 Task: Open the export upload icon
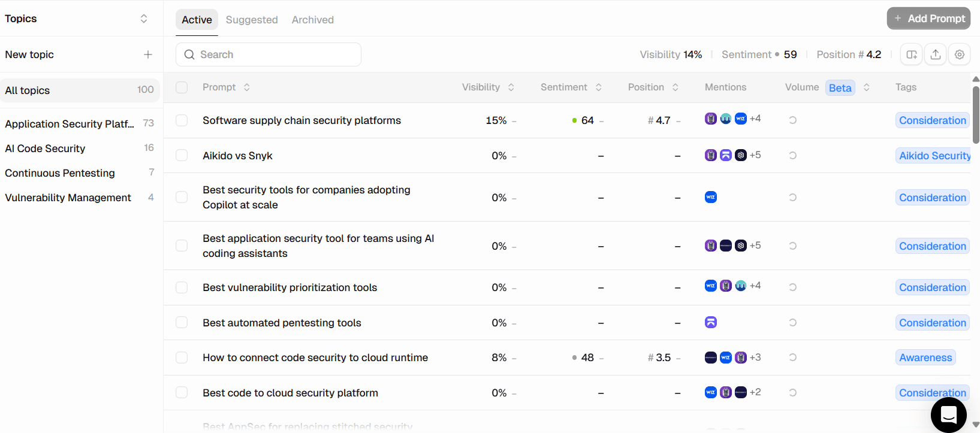pos(936,54)
